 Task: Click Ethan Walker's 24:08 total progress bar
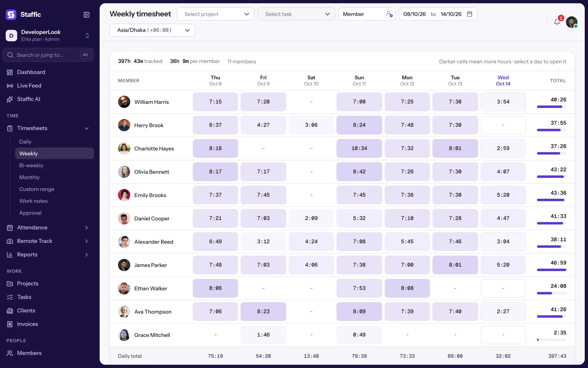tap(552, 293)
